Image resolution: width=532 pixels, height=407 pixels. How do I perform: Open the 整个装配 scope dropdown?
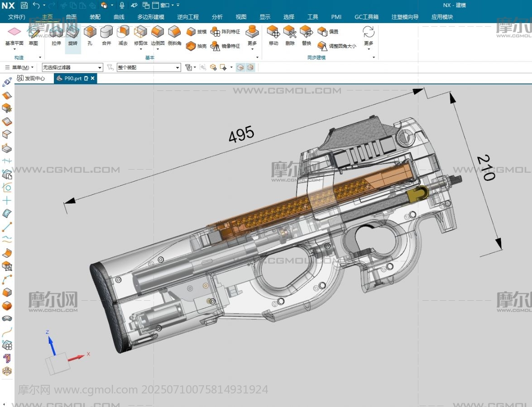point(149,67)
